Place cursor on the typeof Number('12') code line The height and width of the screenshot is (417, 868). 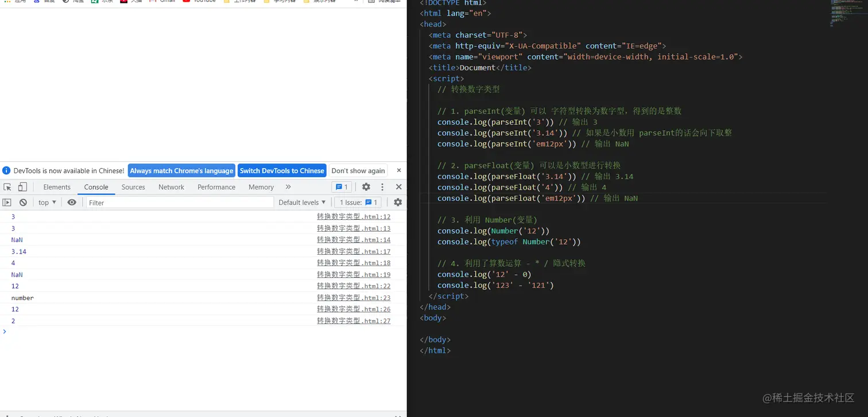[509, 241]
